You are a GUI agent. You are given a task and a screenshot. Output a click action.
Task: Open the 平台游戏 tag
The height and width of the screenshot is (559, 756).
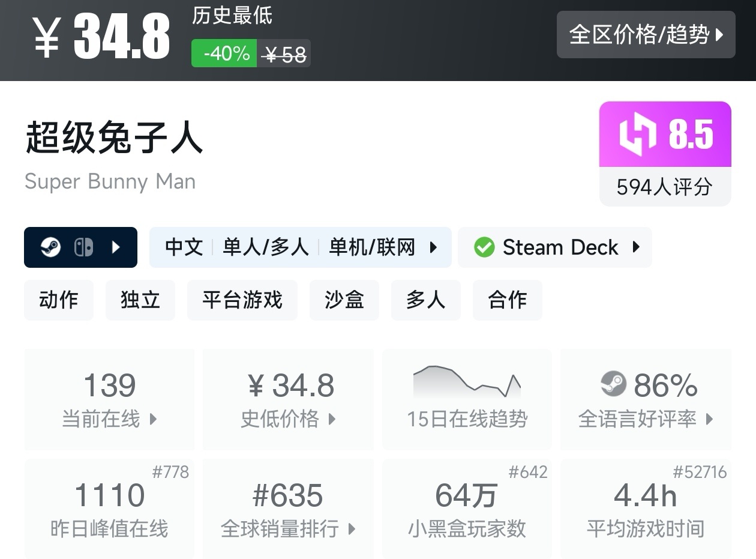click(x=242, y=300)
